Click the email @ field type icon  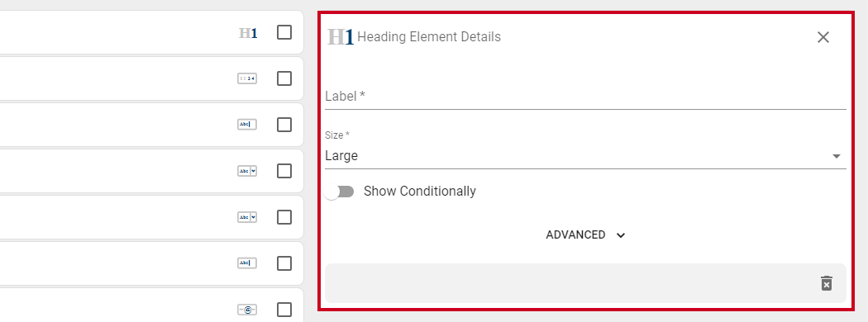pyautogui.click(x=247, y=310)
